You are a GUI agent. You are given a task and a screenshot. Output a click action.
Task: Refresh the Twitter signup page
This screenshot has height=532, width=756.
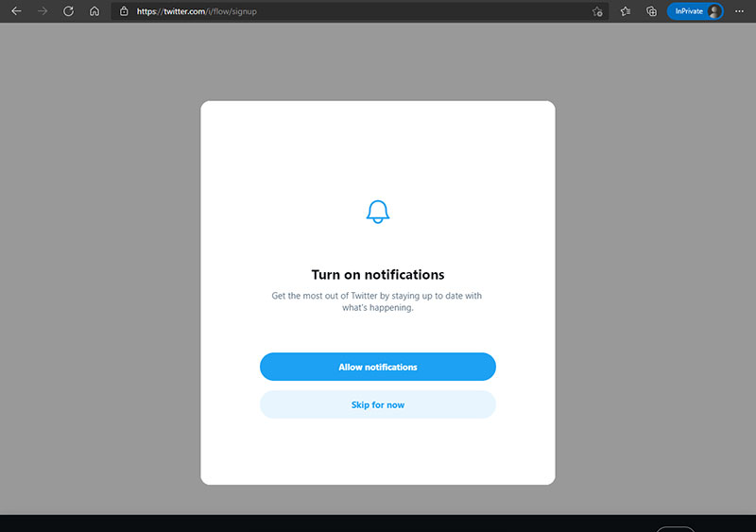point(68,11)
